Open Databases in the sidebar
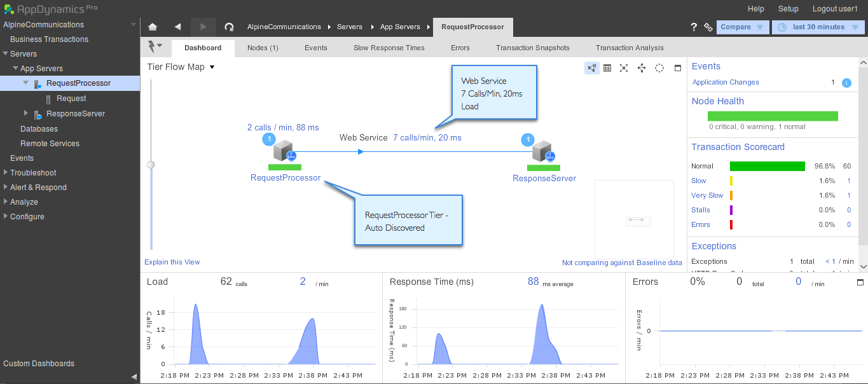This screenshot has height=384, width=868. (x=39, y=129)
